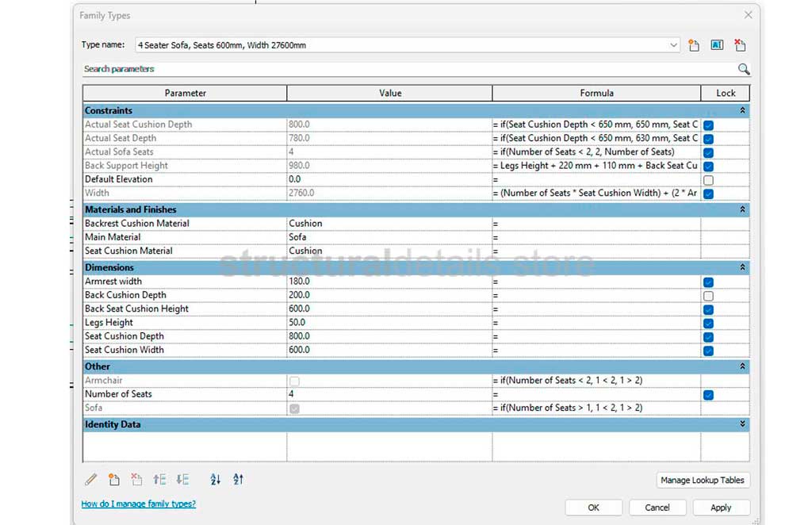This screenshot has height=525, width=812.
Task: Unlock the Number of Seats parameter
Action: click(x=708, y=394)
